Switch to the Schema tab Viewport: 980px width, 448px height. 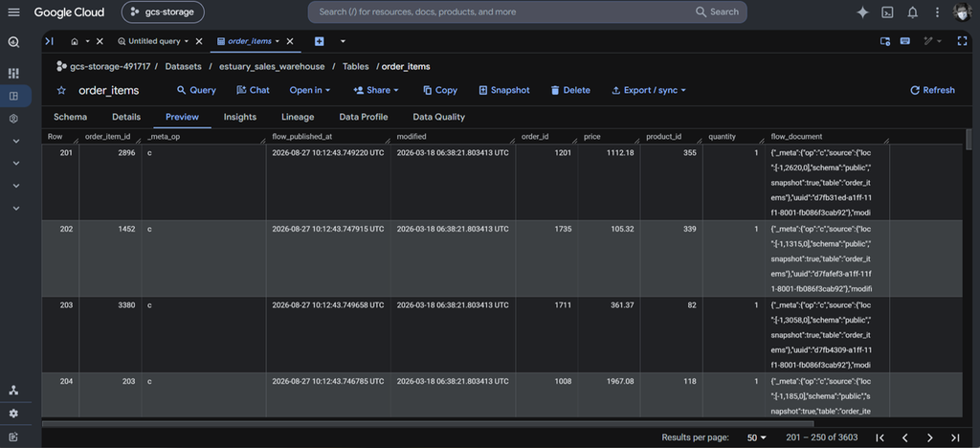(71, 117)
